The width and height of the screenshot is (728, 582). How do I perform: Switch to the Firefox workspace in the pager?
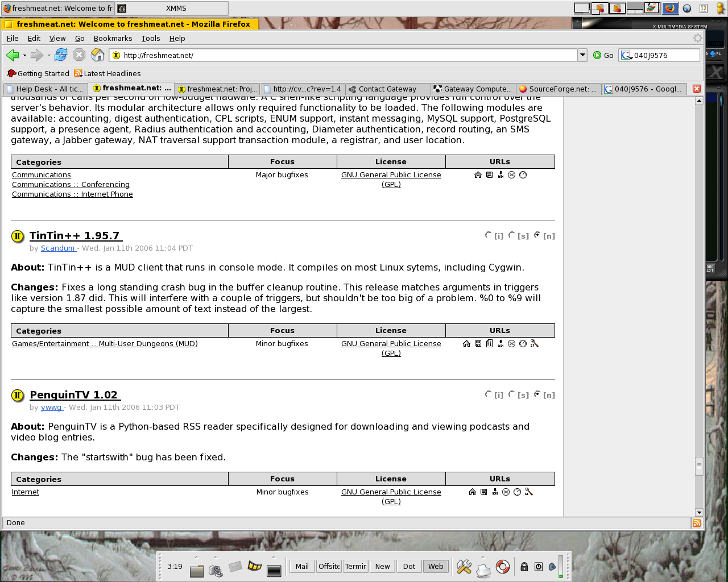(669, 8)
